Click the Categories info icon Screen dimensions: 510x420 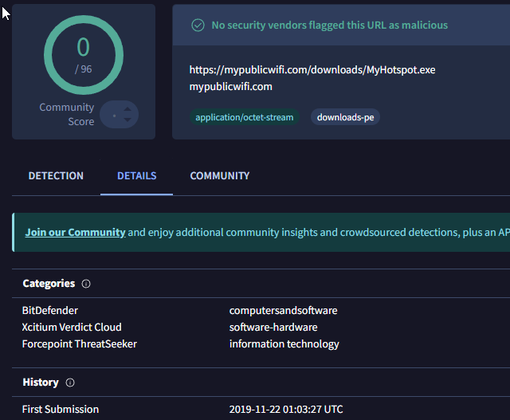86,284
